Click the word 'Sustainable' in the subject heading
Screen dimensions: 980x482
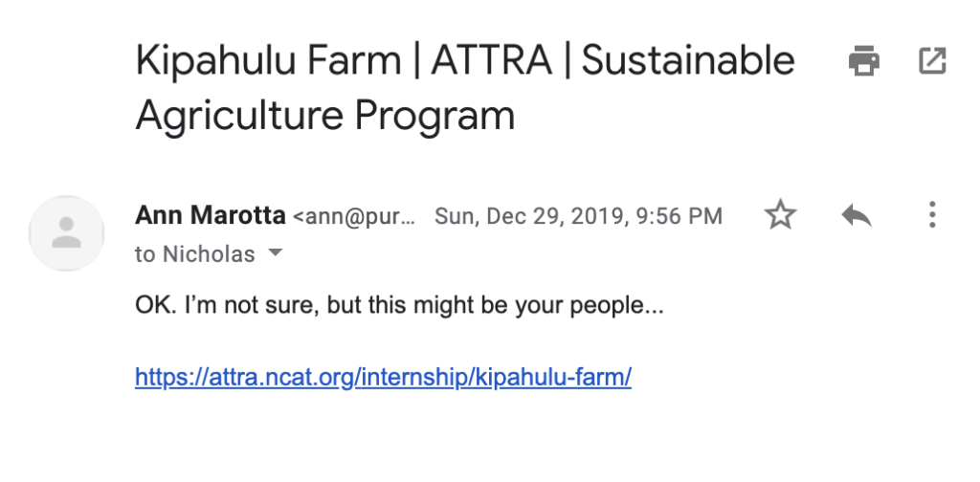pyautogui.click(x=688, y=60)
